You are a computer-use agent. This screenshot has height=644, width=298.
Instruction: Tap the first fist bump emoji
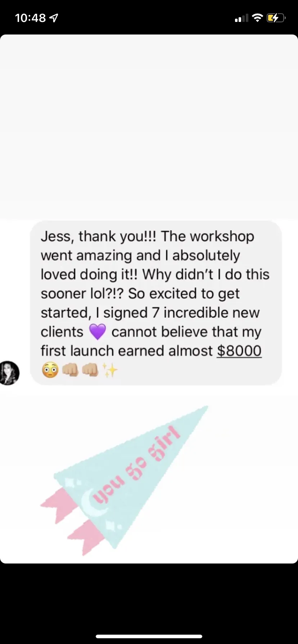70,370
